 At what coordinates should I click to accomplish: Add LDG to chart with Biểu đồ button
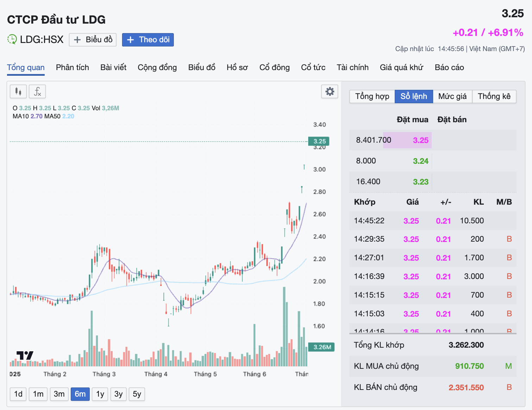pyautogui.click(x=93, y=39)
